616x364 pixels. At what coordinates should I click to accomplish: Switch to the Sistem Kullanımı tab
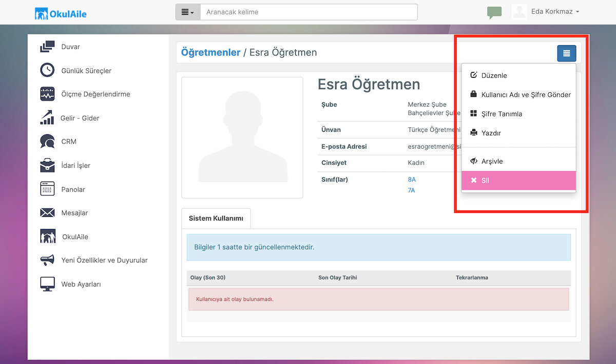[x=216, y=218]
